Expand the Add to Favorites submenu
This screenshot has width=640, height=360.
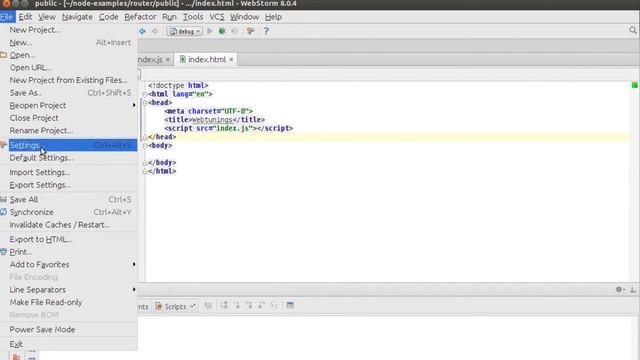(x=69, y=265)
